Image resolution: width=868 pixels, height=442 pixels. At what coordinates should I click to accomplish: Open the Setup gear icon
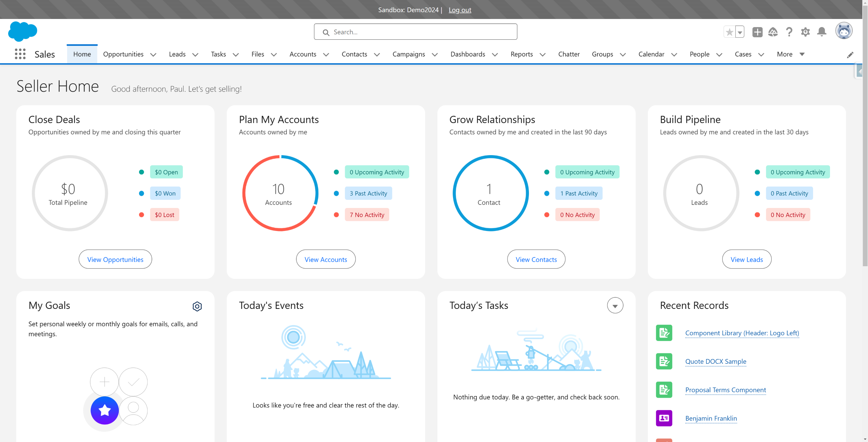click(x=805, y=32)
